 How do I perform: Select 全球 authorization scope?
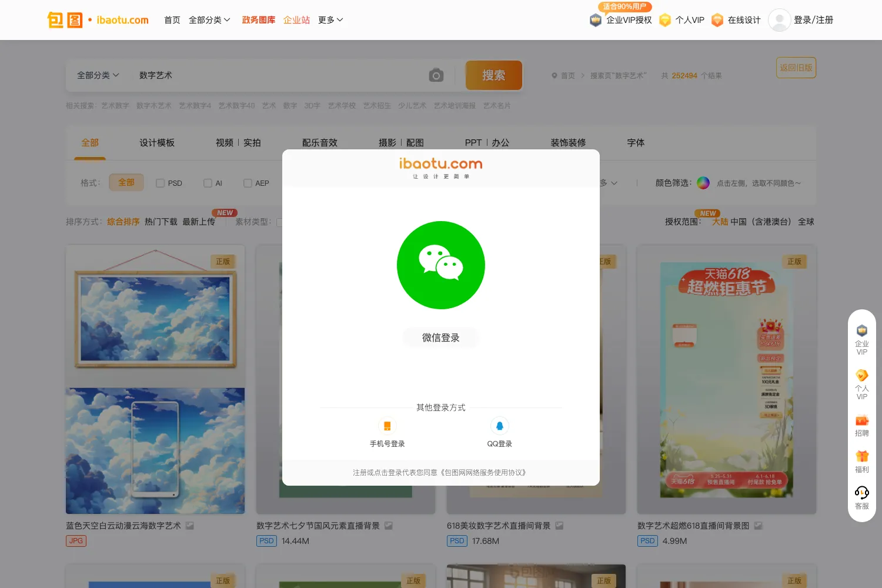[x=806, y=222]
